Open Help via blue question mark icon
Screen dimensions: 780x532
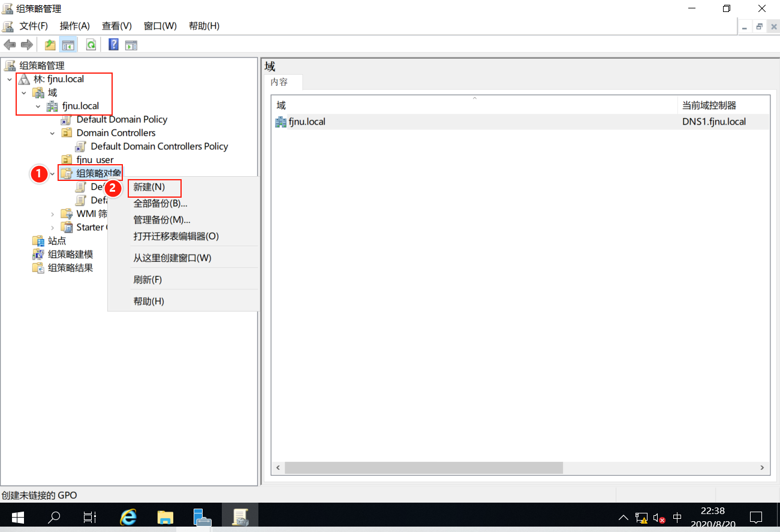tap(113, 45)
